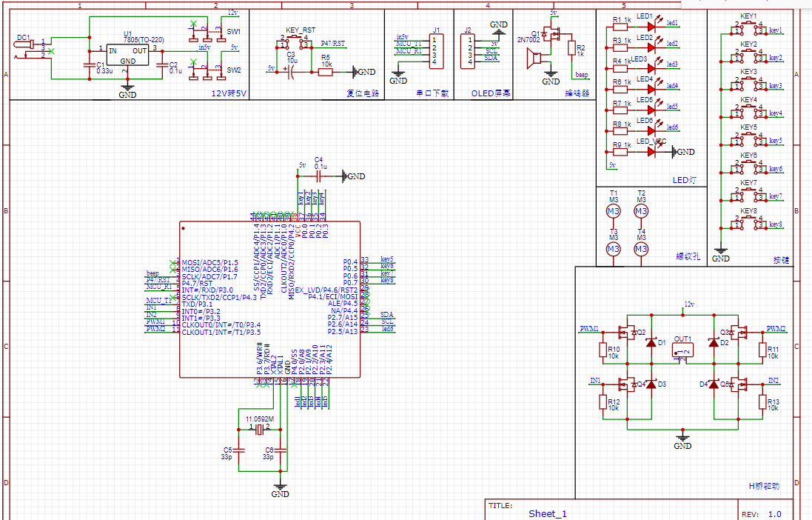This screenshot has height=520, width=812.
Task: Click the C1 0.33u capacitor
Action: click(x=90, y=64)
